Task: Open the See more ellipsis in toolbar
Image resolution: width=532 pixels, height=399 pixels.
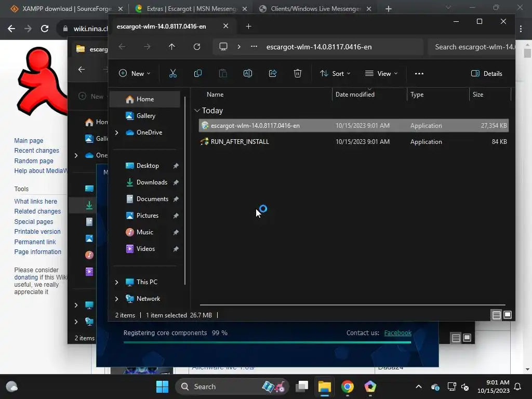Action: pos(419,73)
